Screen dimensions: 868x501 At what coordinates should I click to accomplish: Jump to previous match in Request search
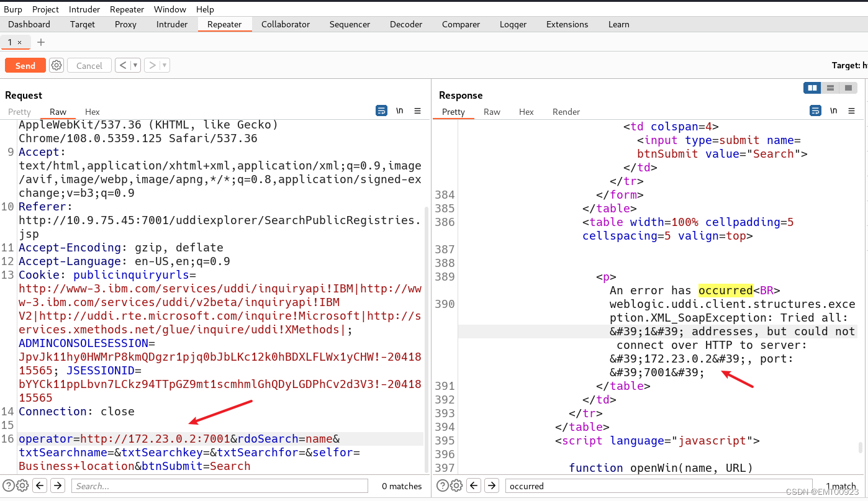(39, 485)
